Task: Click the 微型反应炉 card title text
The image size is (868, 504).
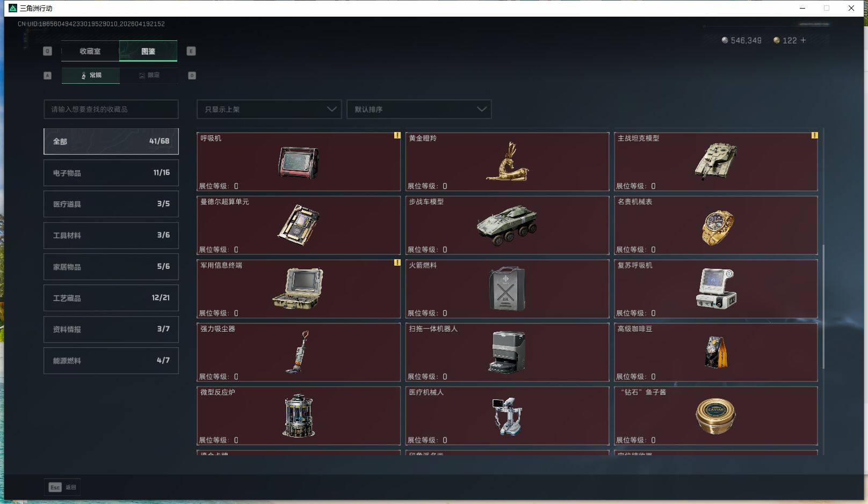Action: [x=218, y=392]
